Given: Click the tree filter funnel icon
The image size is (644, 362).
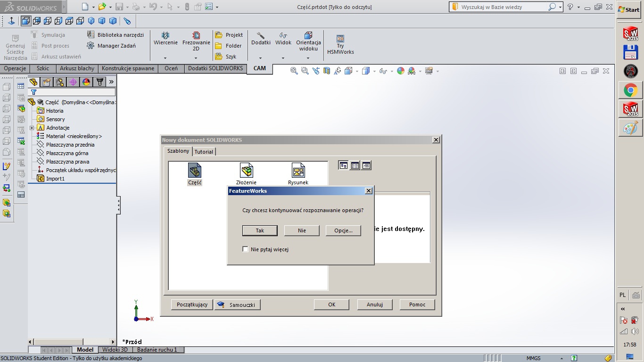Looking at the screenshot, I should [33, 92].
